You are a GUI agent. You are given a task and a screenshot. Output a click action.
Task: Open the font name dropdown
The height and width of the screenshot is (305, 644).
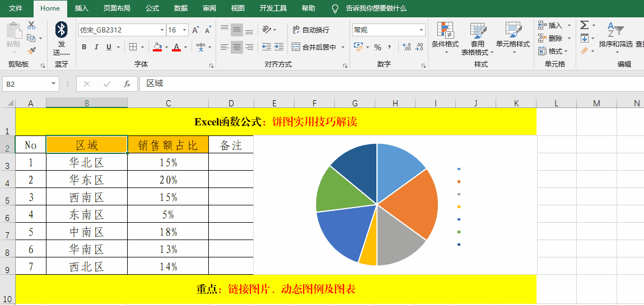pos(162,30)
